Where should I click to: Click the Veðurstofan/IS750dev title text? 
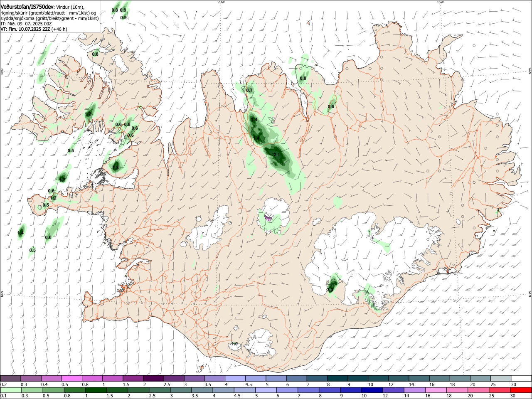(x=27, y=7)
